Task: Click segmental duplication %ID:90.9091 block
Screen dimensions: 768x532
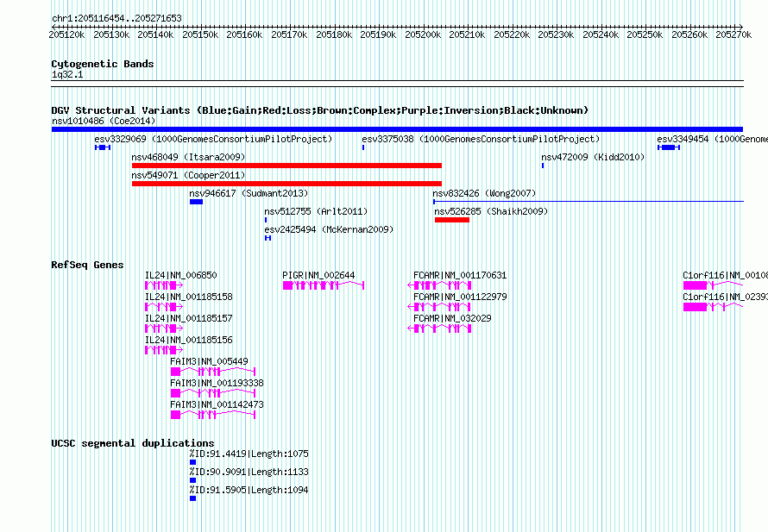Action: tap(192, 480)
